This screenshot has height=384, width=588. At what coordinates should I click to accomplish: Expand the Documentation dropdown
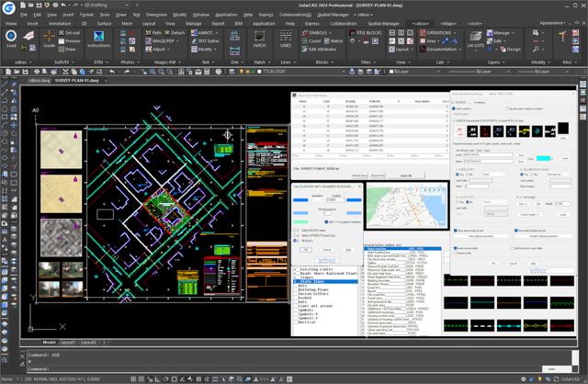460,49
